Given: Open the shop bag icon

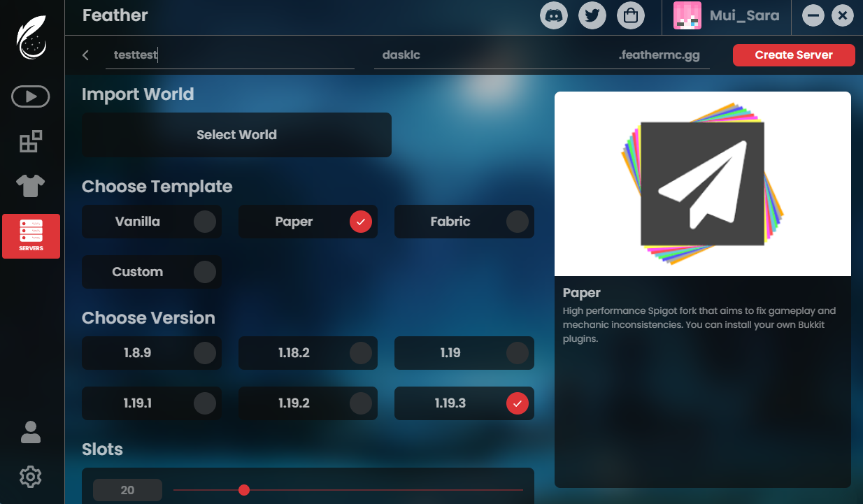Looking at the screenshot, I should click(631, 15).
